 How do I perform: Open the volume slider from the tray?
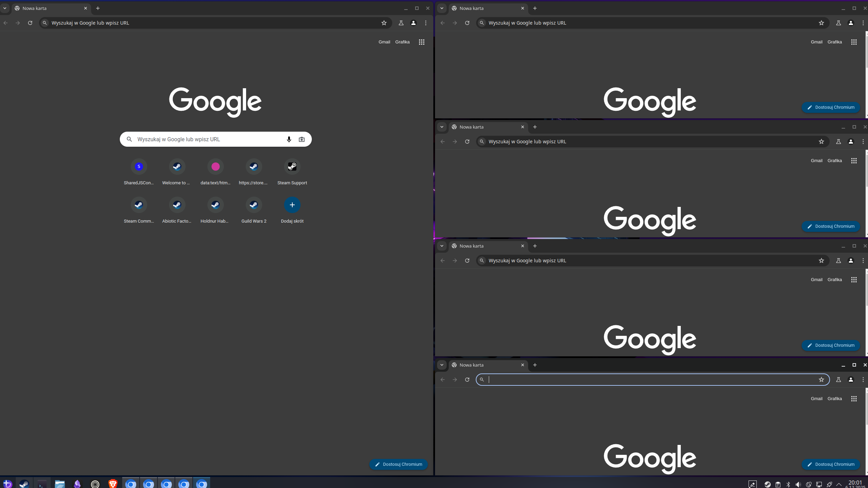(x=799, y=484)
